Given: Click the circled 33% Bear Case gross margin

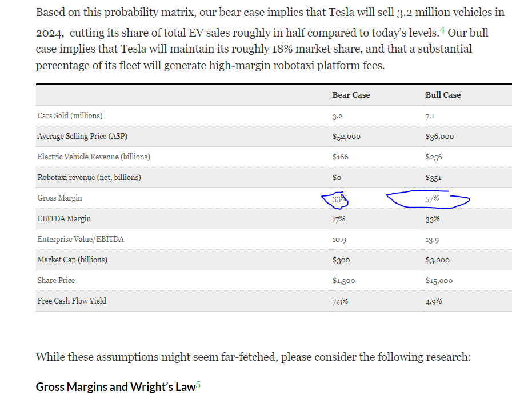Looking at the screenshot, I should pyautogui.click(x=338, y=198).
